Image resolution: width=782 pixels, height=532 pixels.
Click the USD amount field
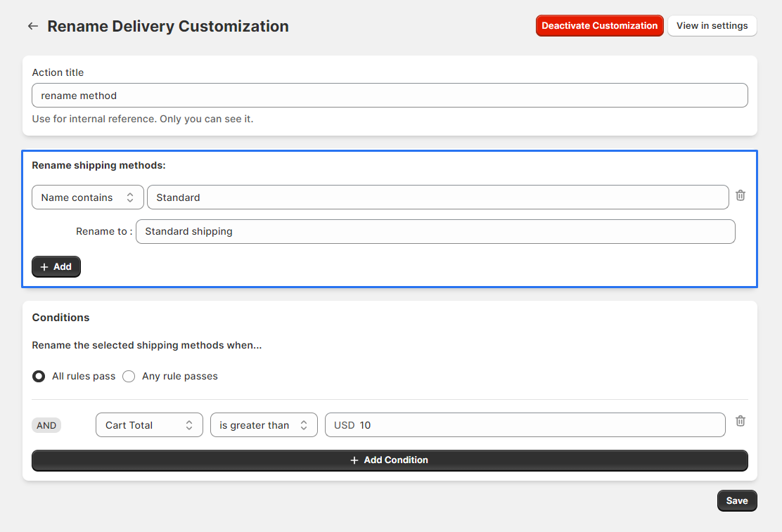pos(524,424)
